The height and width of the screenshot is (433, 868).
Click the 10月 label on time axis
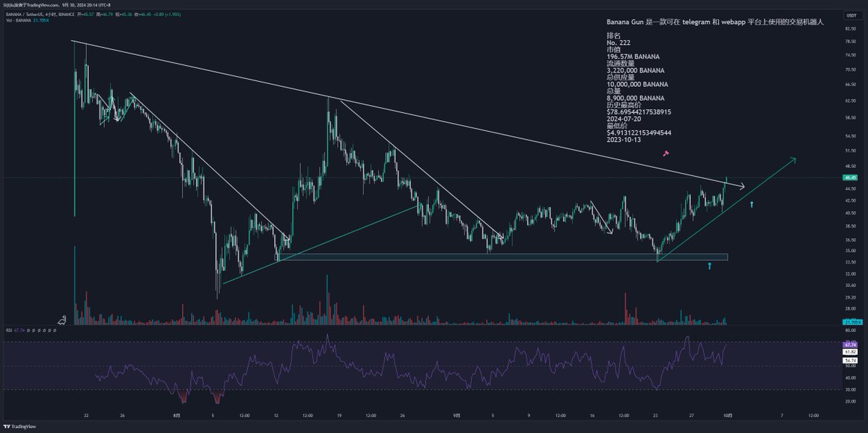coord(728,416)
